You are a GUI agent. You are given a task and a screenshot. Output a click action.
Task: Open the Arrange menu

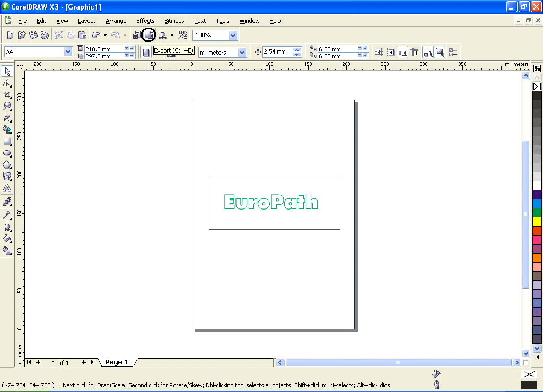[x=116, y=21]
